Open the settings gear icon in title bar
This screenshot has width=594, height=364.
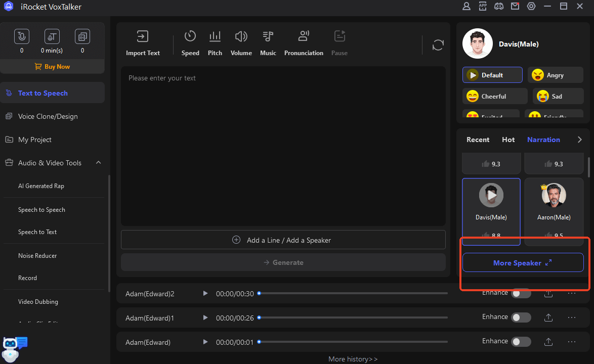[x=531, y=7]
